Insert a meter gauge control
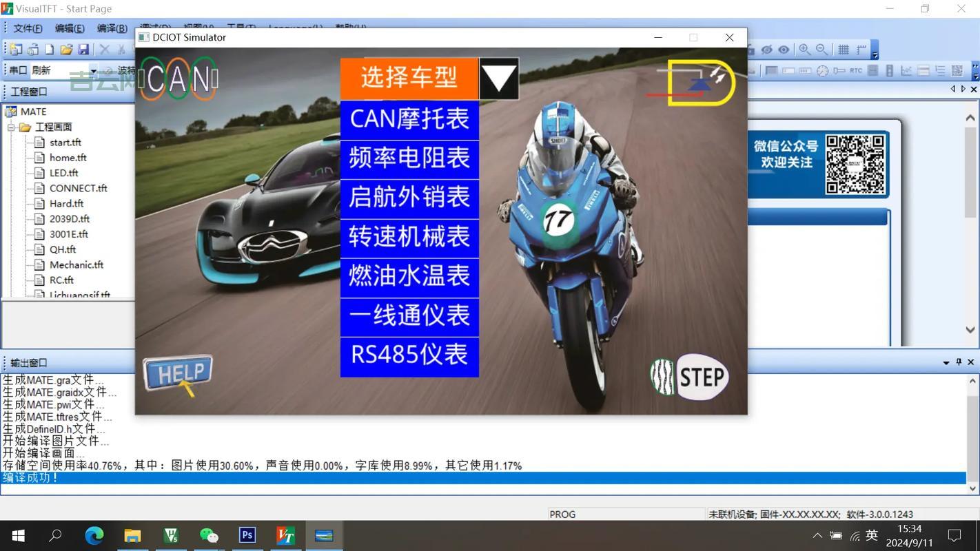The image size is (980, 551). point(822,70)
